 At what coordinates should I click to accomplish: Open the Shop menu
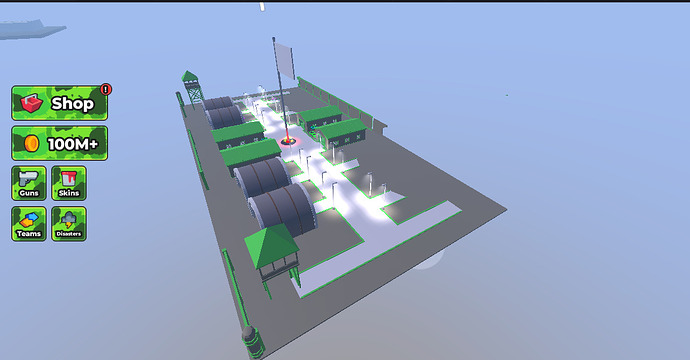(59, 103)
